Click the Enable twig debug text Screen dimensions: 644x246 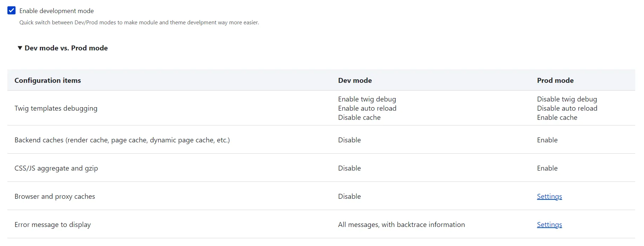click(367, 99)
